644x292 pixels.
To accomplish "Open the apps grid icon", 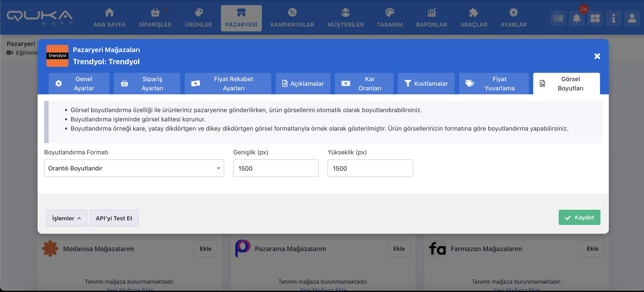I will [595, 18].
